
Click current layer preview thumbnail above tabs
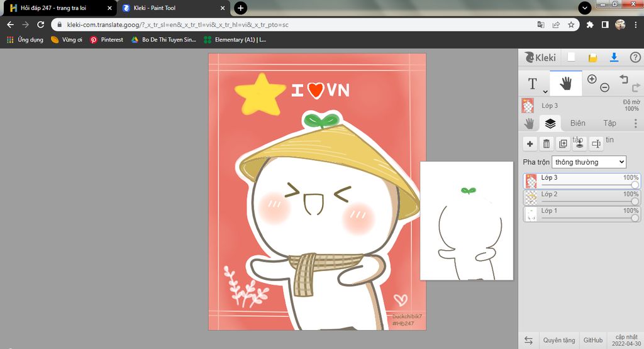528,105
